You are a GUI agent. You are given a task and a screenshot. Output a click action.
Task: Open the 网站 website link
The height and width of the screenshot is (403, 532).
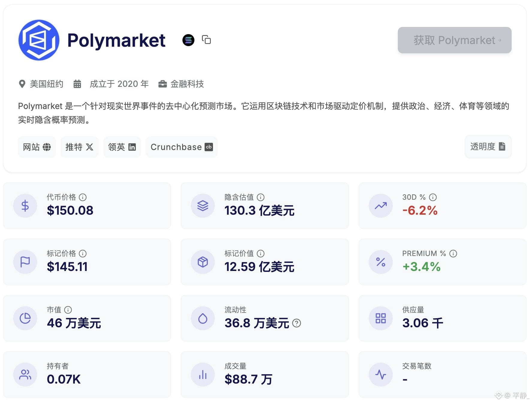[x=37, y=147]
